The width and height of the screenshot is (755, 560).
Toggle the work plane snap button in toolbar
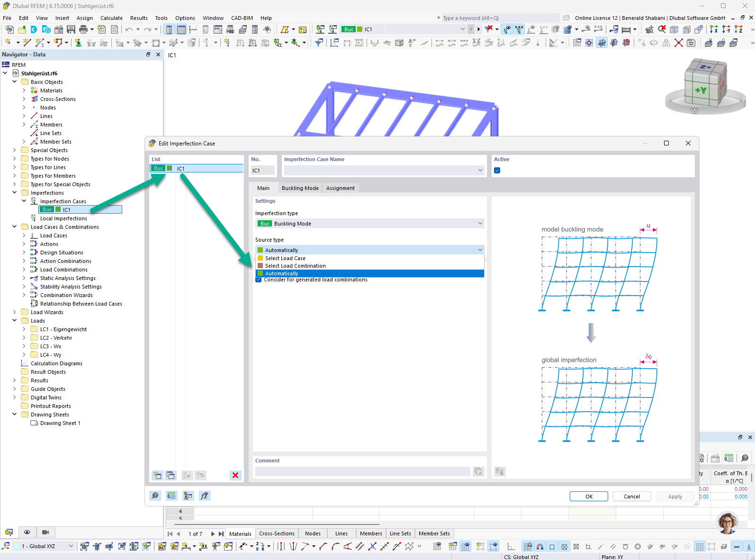(602, 43)
